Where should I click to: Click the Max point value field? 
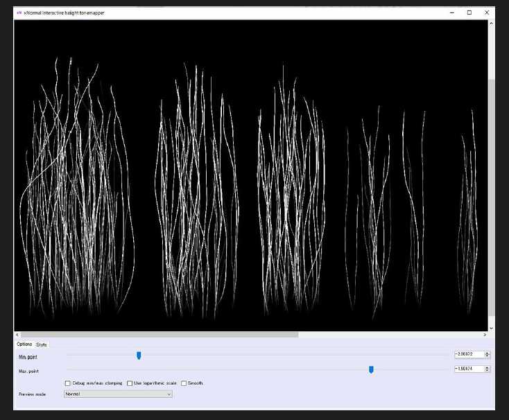469,369
